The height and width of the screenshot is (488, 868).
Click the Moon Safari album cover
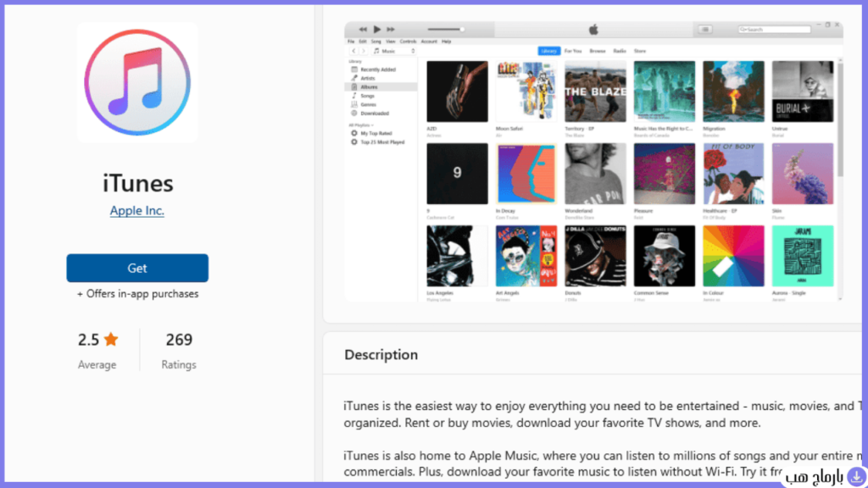[526, 91]
